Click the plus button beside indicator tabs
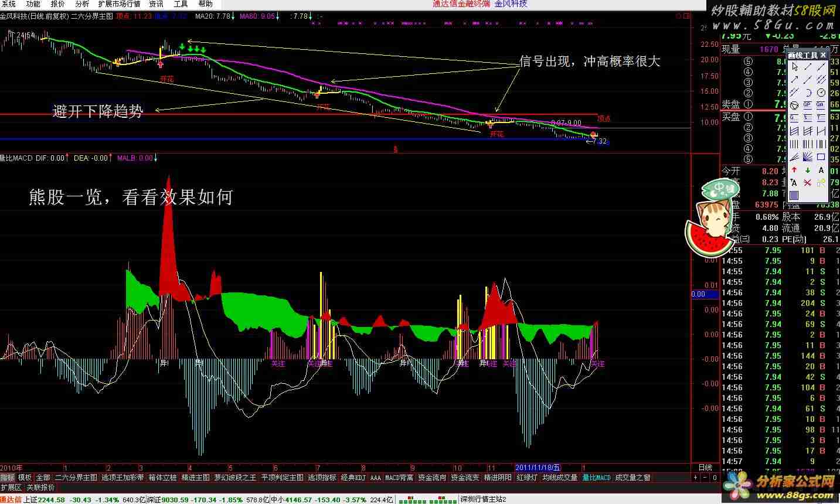 [x=696, y=478]
